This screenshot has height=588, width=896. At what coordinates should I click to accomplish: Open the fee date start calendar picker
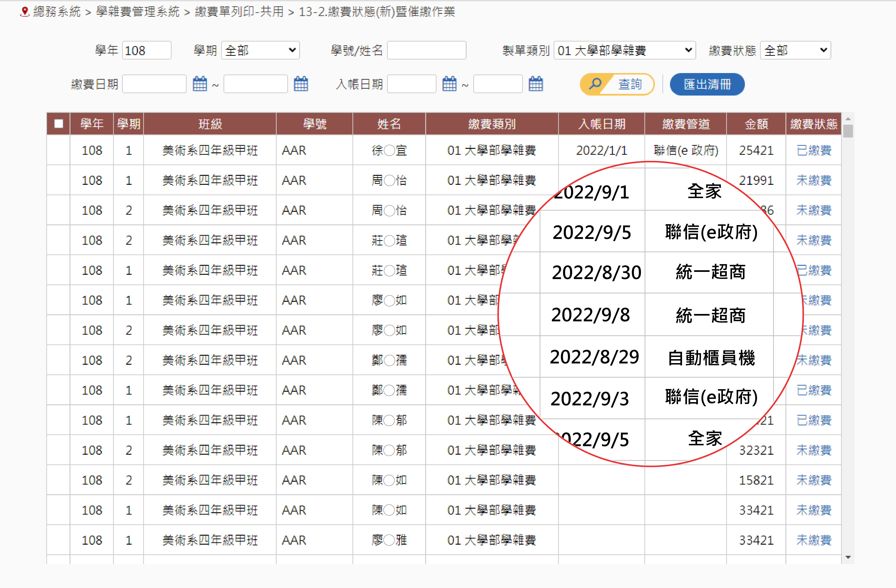click(x=200, y=84)
